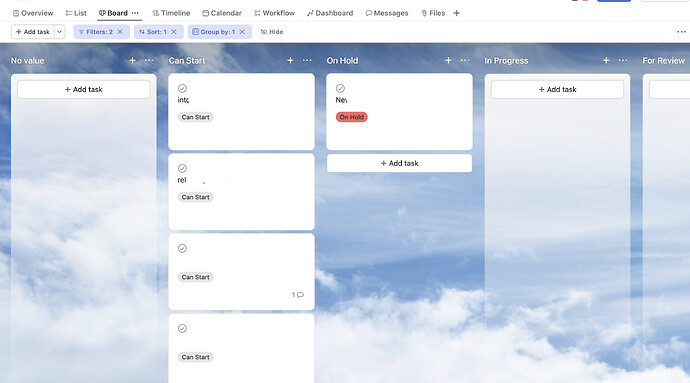690x383 pixels.
Task: Click the Hide fields button
Action: point(272,32)
